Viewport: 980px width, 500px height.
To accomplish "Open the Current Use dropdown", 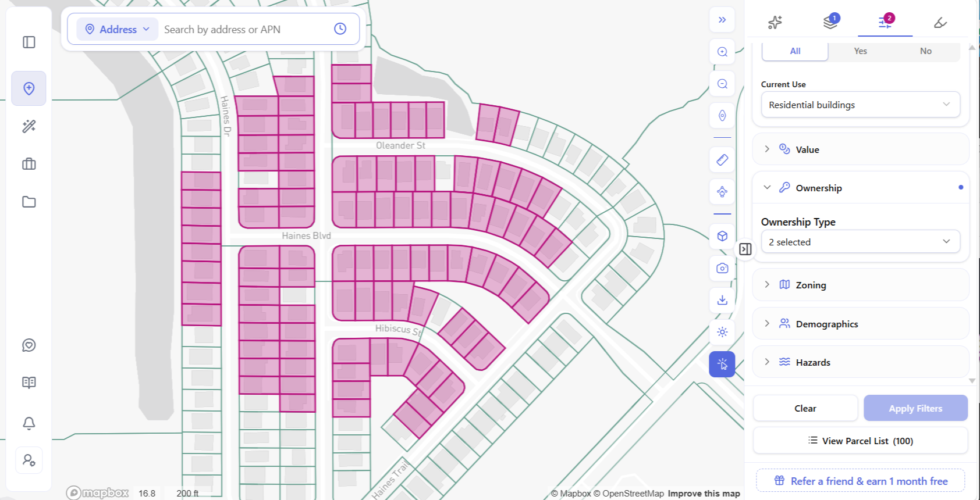I will click(x=861, y=105).
